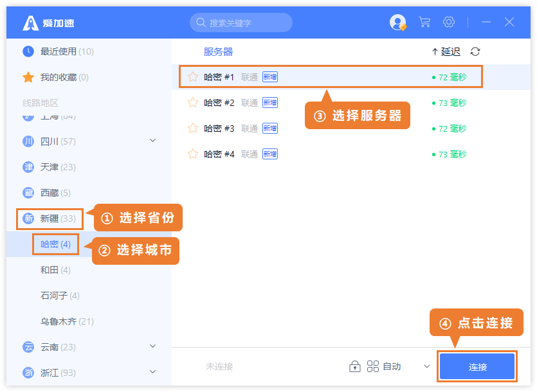Click the 服务器 tab header
Image resolution: width=537 pixels, height=392 pixels.
click(218, 51)
